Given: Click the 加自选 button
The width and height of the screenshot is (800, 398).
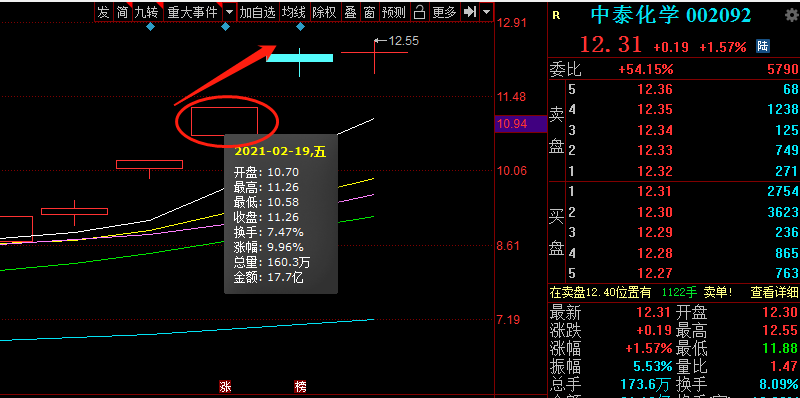Looking at the screenshot, I should 258,12.
